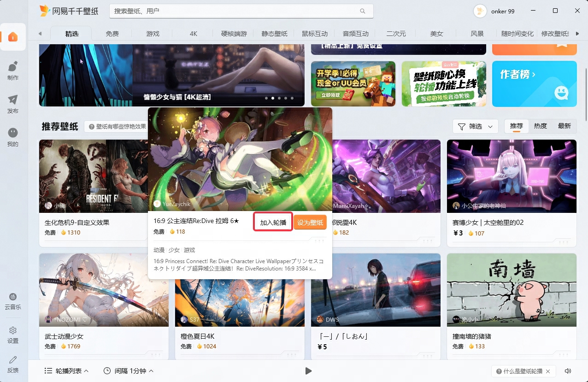588x382 pixels.
Task: Expand the 间隔 1分钟 interval menu
Action: point(129,371)
